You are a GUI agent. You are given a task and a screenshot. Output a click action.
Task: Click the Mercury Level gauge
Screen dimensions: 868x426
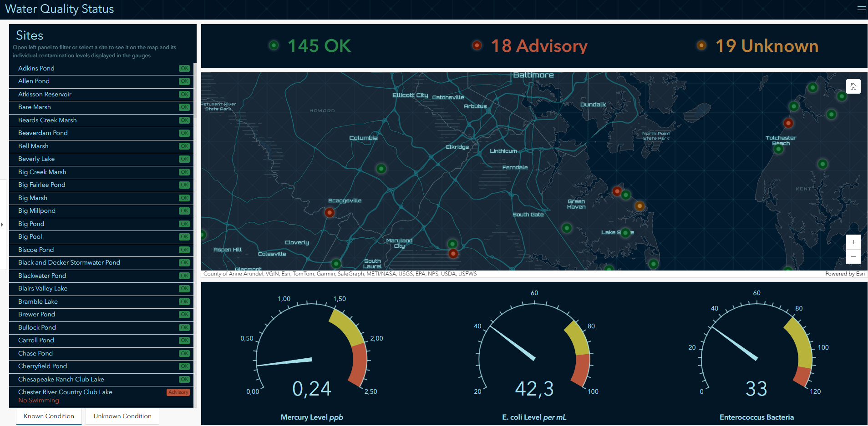(312, 355)
